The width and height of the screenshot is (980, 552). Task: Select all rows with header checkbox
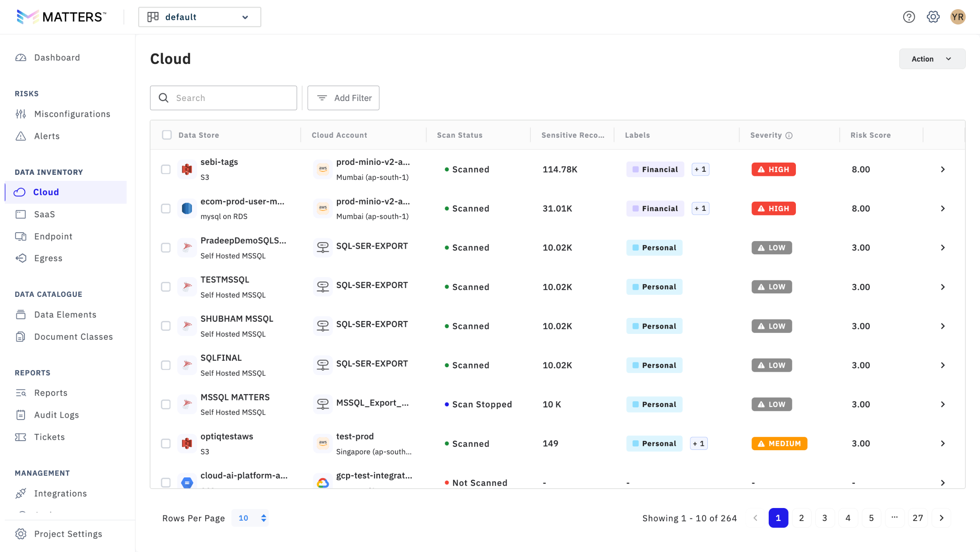click(167, 135)
